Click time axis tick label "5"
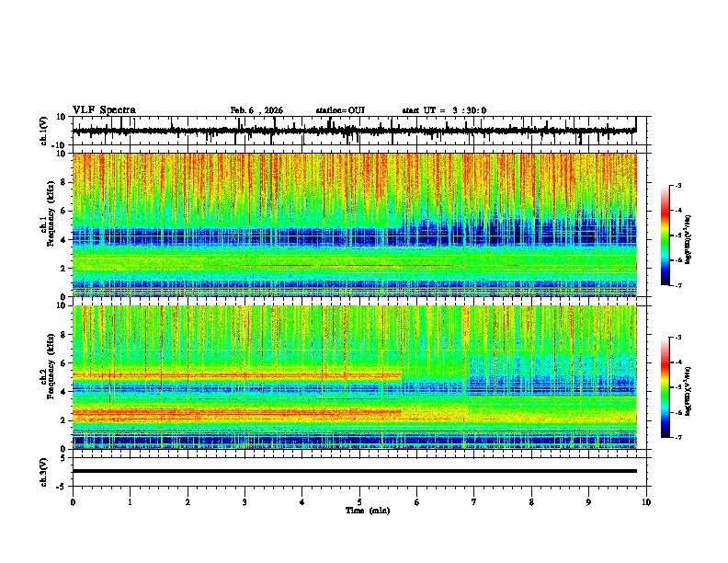This screenshot has height=563, width=728. (x=359, y=502)
